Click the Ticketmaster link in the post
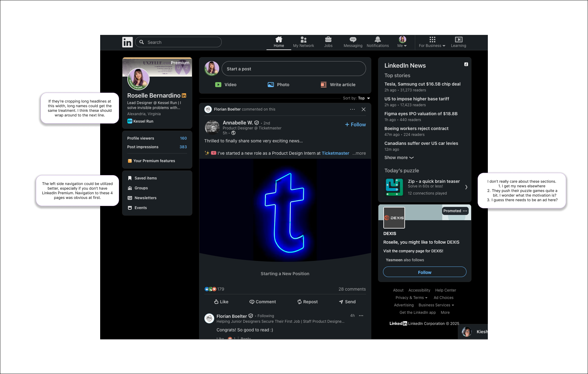 (x=335, y=153)
